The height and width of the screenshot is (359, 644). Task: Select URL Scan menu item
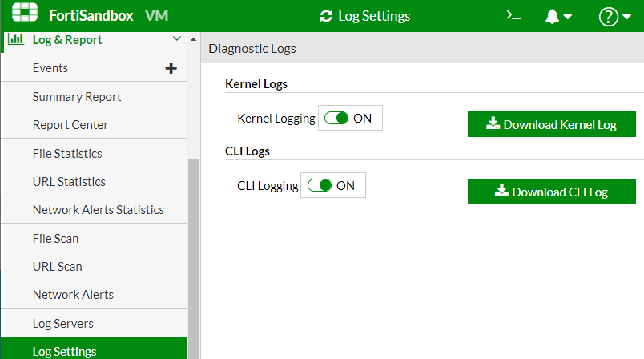58,266
